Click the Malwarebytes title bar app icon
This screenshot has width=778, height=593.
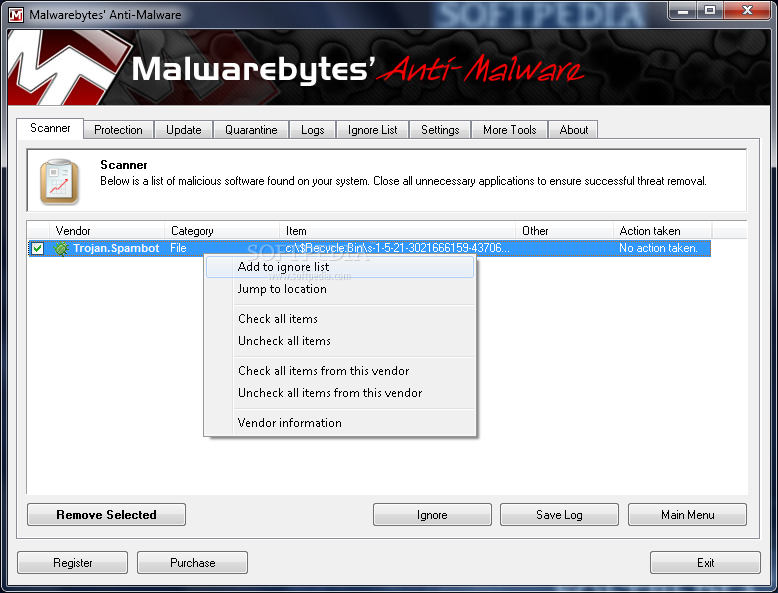pos(16,14)
